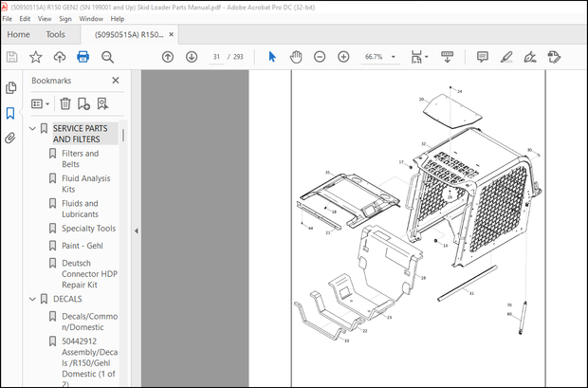
Task: Open the Fluids and Lubricants bookmark
Action: [x=80, y=209]
